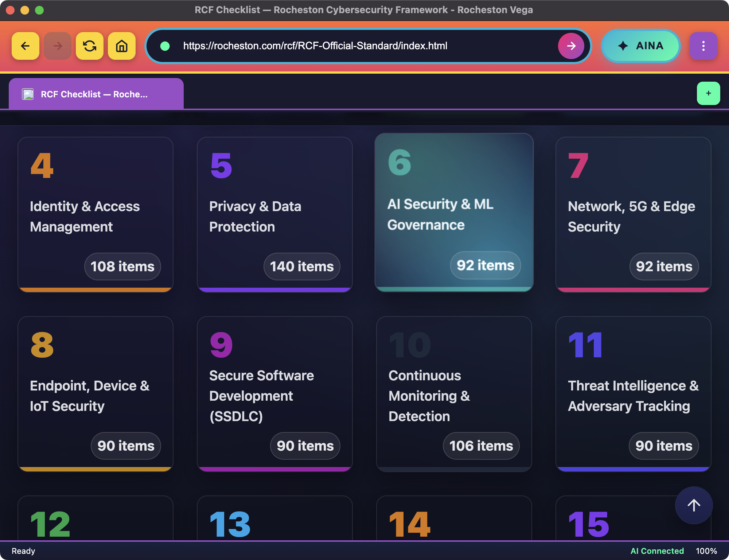The width and height of the screenshot is (729, 560).
Task: Open the three-dot browser menu
Action: tap(703, 46)
